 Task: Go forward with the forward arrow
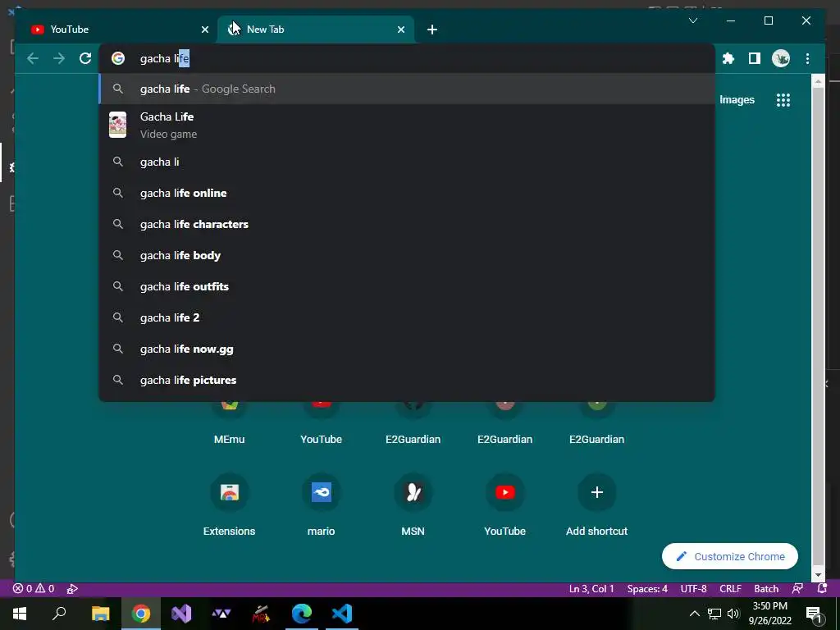click(59, 58)
